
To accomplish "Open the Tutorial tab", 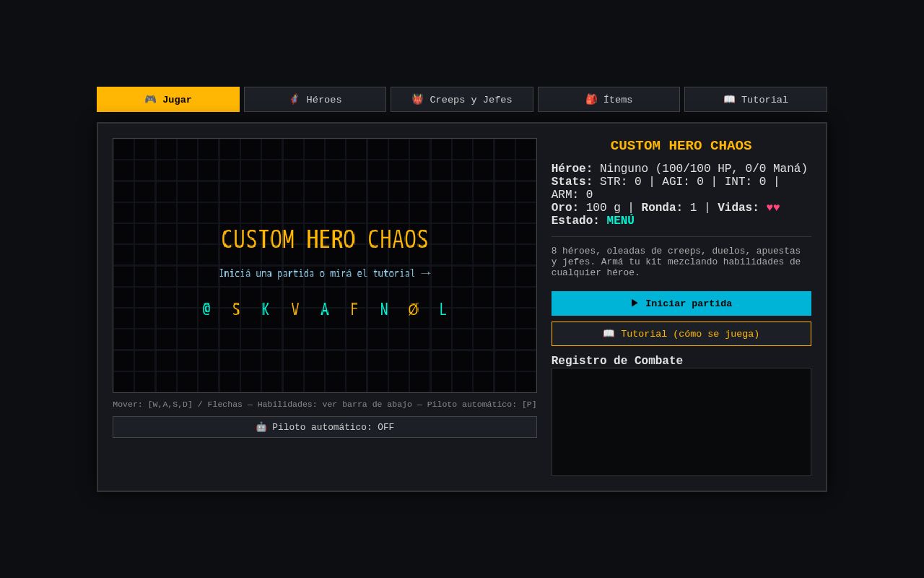I will 756,100.
